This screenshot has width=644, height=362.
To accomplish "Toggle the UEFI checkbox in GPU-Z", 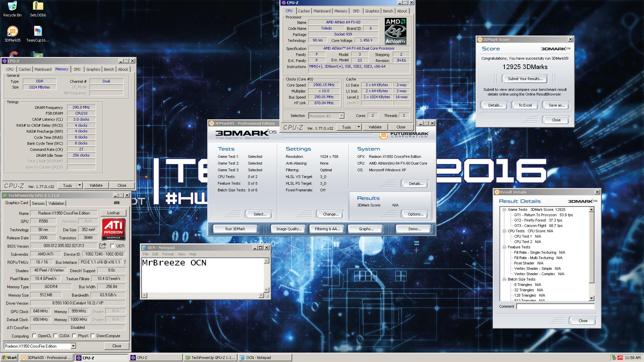I will pyautogui.click(x=112, y=246).
